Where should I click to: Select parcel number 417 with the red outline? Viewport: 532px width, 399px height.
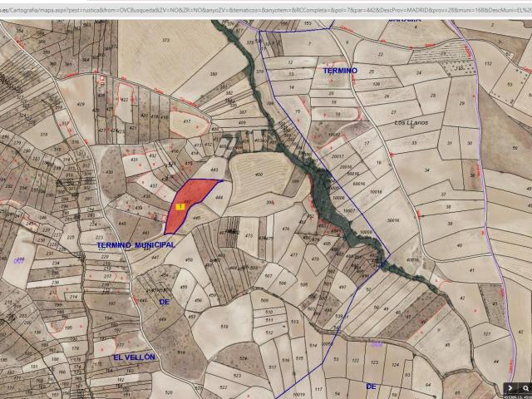click(x=187, y=121)
